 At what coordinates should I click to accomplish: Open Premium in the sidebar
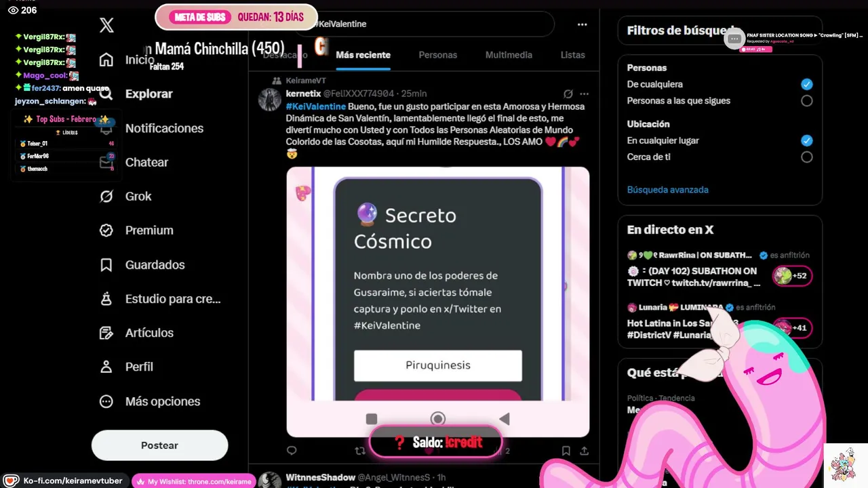pyautogui.click(x=149, y=230)
